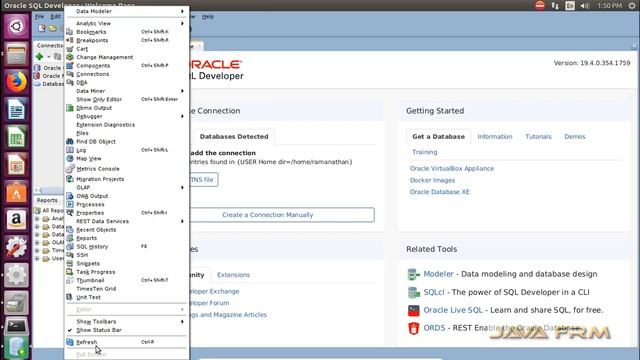Select the Get a Database tab
The height and width of the screenshot is (360, 640).
pos(438,136)
